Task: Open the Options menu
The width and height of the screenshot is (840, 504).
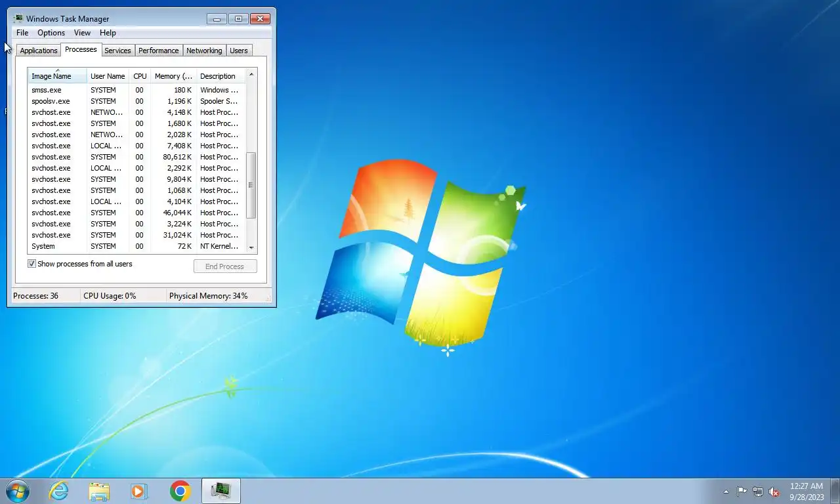Action: [x=51, y=33]
